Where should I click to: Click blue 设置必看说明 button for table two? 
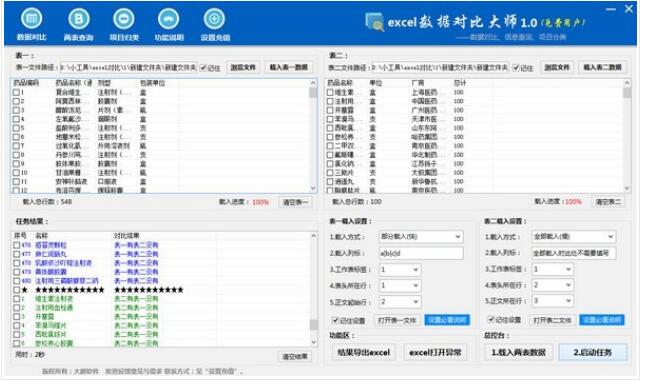[602, 320]
